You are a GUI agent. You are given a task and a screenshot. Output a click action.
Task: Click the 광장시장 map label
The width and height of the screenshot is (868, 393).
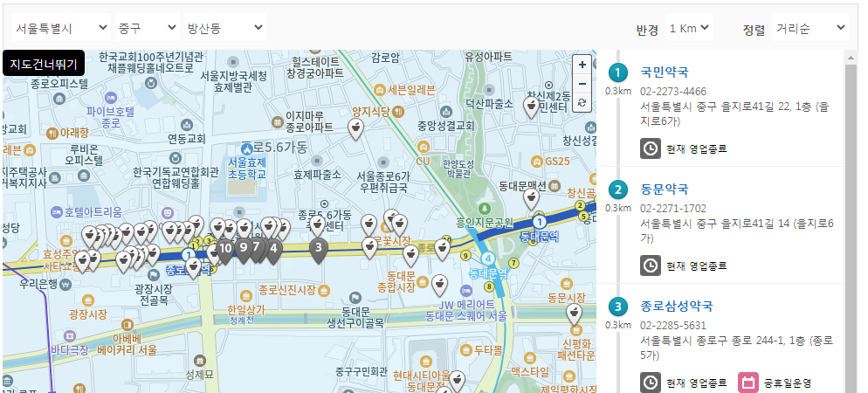[x=87, y=314]
